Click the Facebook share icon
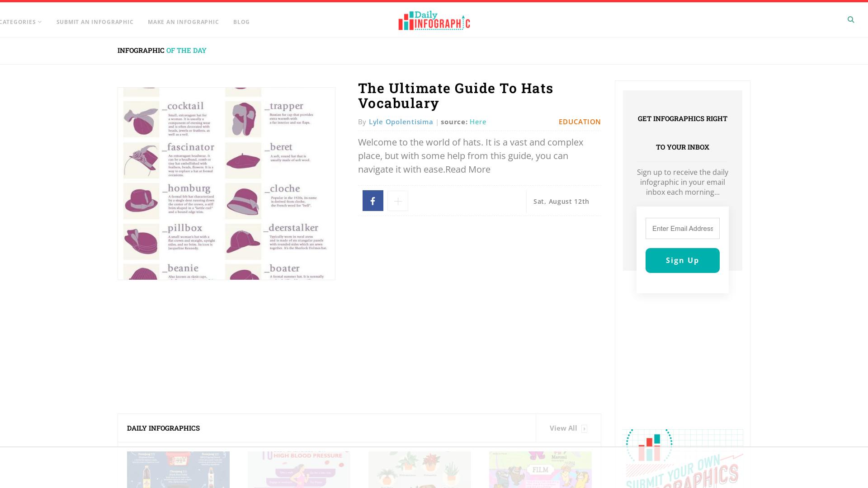Viewport: 868px width, 488px height. pos(373,201)
